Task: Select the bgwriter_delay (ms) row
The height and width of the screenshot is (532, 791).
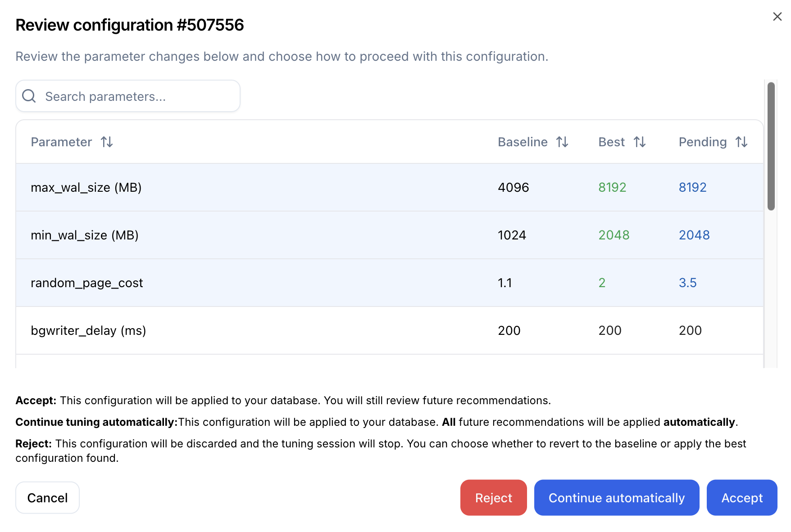Action: [x=270, y=330]
